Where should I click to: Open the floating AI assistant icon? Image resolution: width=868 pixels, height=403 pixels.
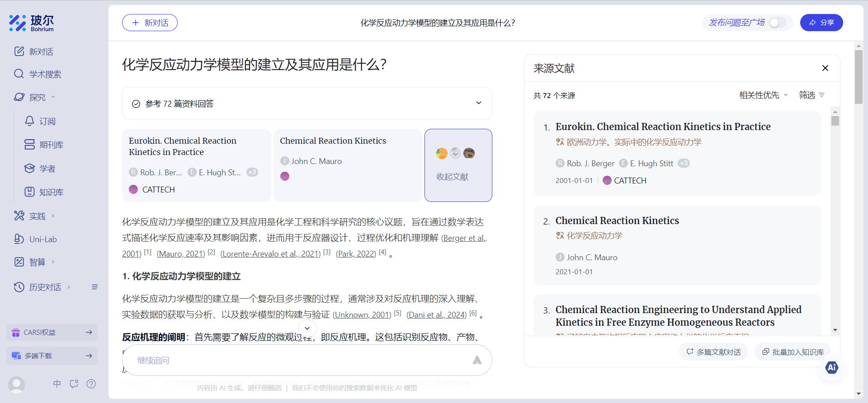pyautogui.click(x=831, y=368)
